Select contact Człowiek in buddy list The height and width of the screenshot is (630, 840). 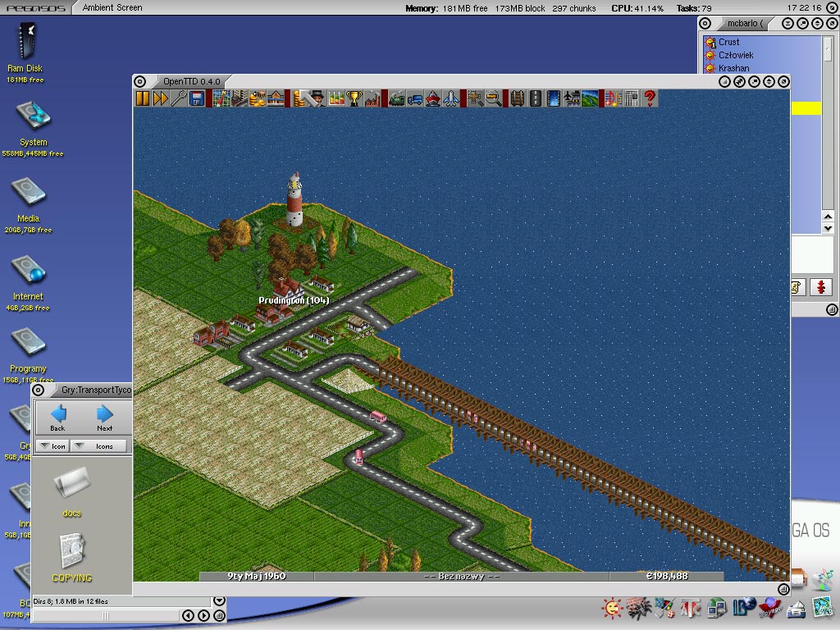[736, 55]
